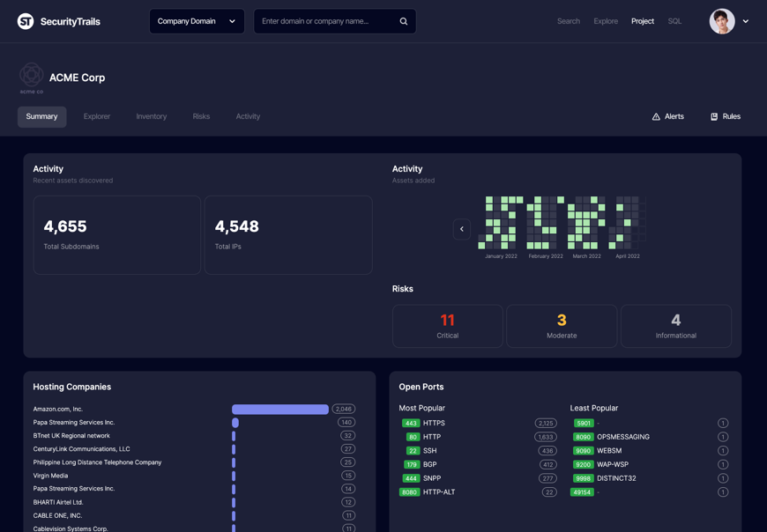Click the February 2022 calendar label
The image size is (767, 532).
pos(546,256)
